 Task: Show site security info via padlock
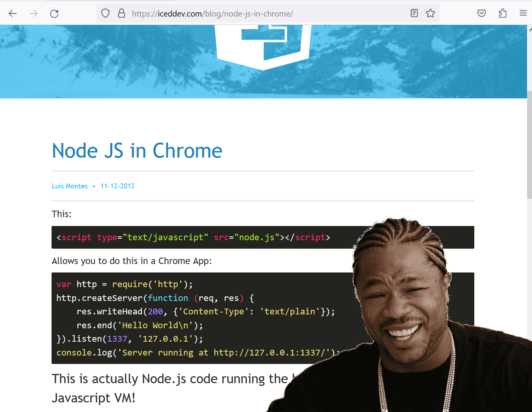122,13
